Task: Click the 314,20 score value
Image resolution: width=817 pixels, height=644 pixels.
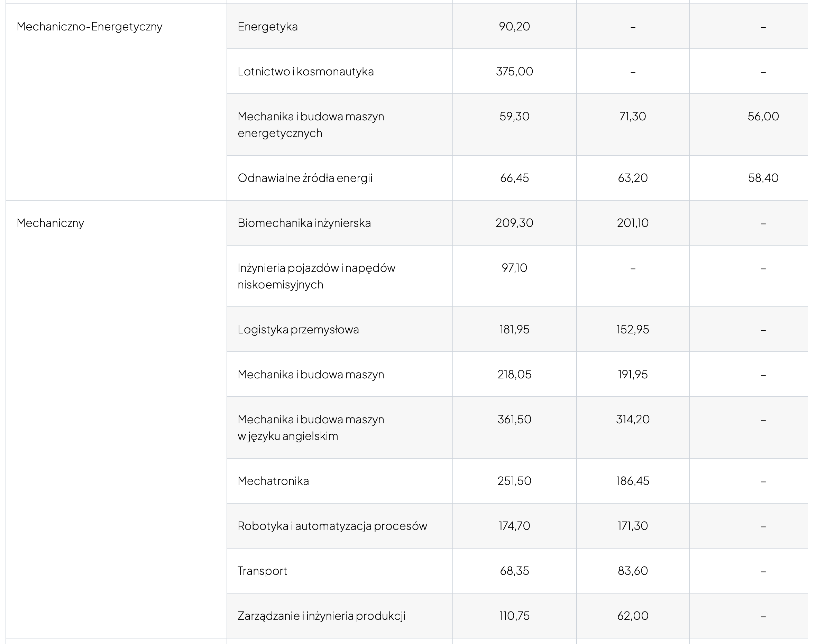Action: (x=633, y=419)
